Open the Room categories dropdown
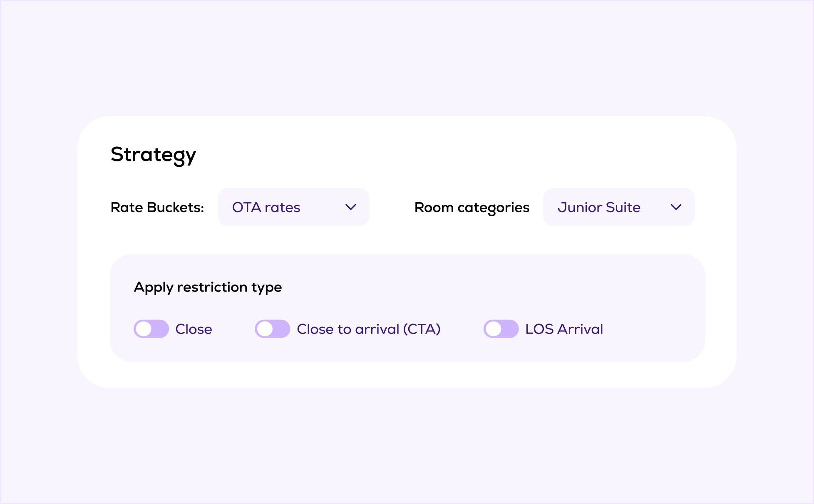Viewport: 814px width, 504px height. point(618,207)
